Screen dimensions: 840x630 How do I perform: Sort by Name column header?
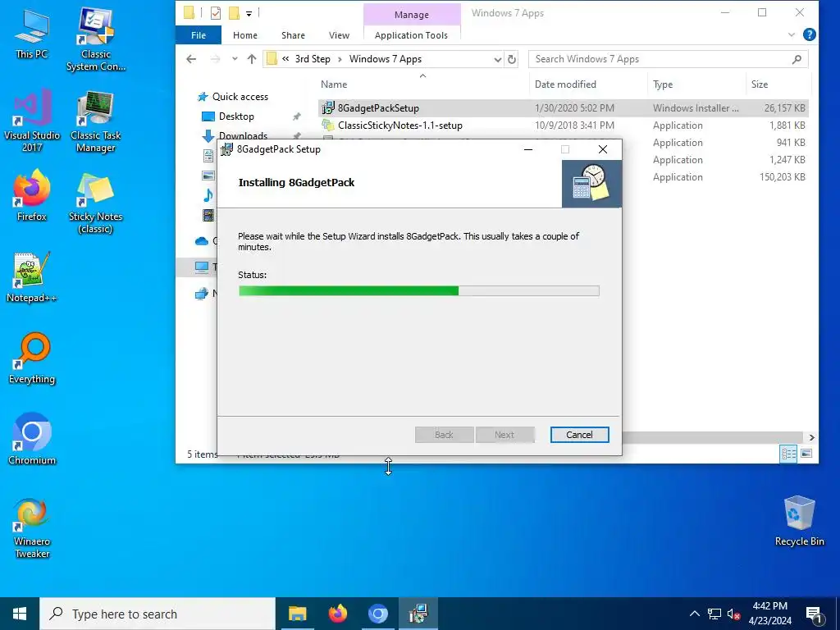click(x=423, y=84)
